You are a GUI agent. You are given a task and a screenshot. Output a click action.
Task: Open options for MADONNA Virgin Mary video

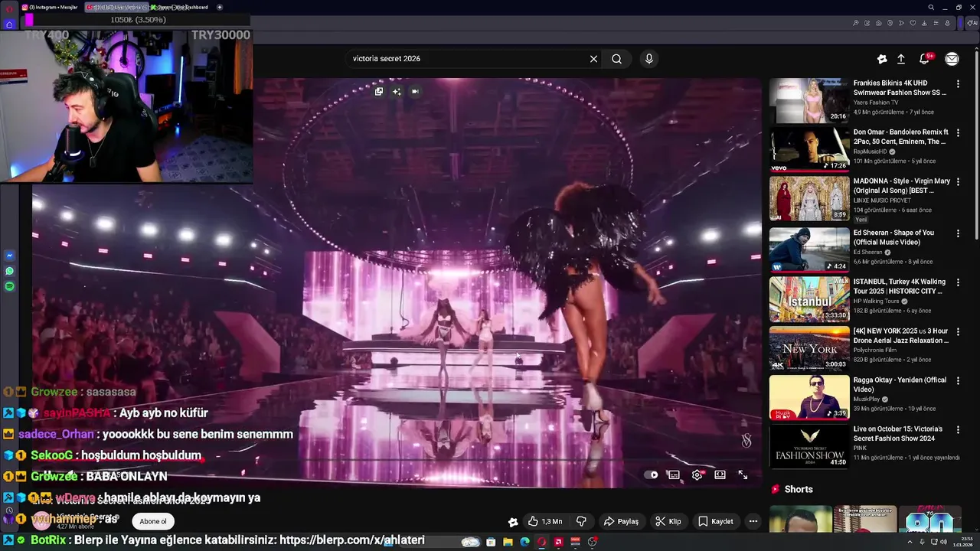pos(958,182)
